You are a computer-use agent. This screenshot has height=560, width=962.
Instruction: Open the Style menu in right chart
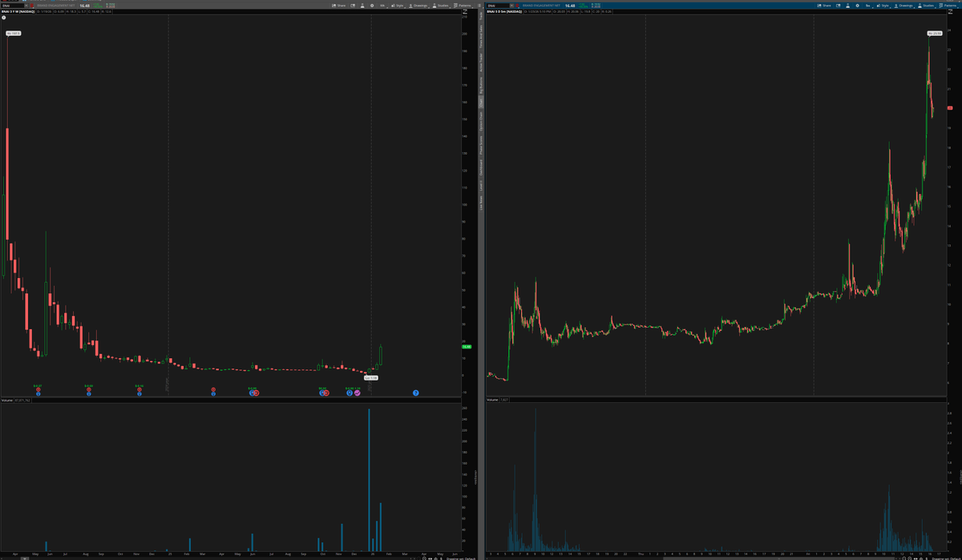pos(883,6)
